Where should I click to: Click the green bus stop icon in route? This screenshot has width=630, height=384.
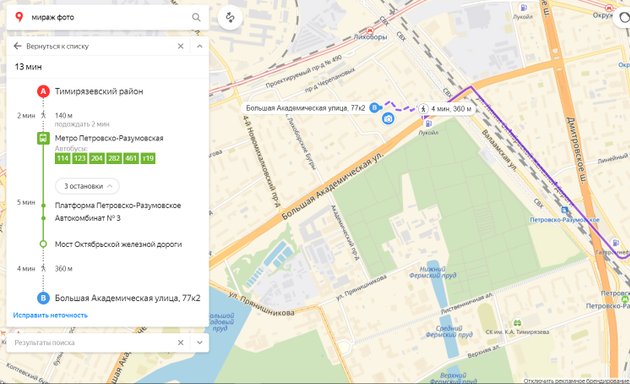click(43, 139)
